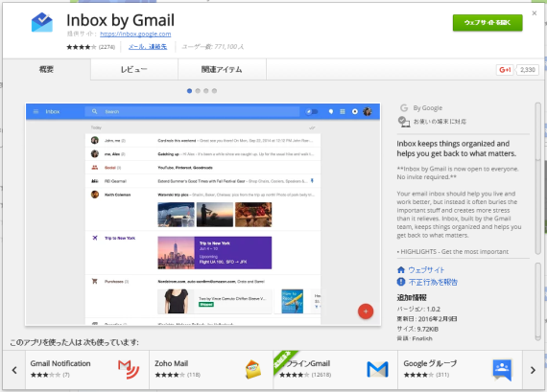Screen dimensions: 547x392
Task: Open the Gmail Notification app card
Action: click(x=87, y=370)
